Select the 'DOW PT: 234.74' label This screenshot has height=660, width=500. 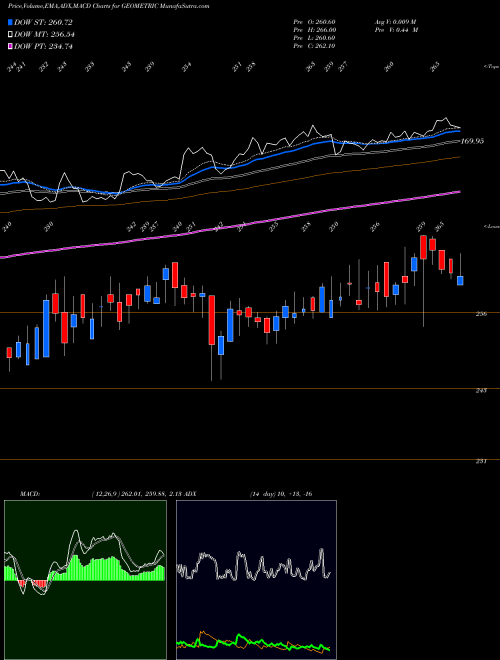(x=43, y=46)
